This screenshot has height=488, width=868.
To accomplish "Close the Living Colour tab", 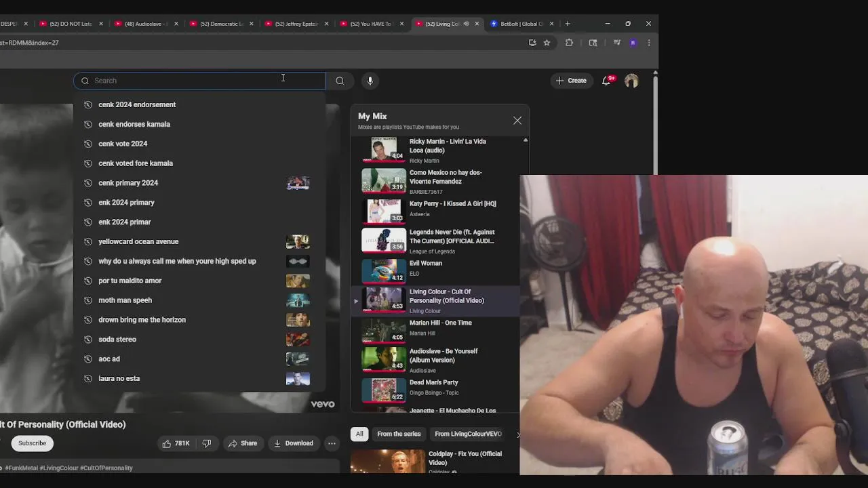I will pyautogui.click(x=477, y=24).
